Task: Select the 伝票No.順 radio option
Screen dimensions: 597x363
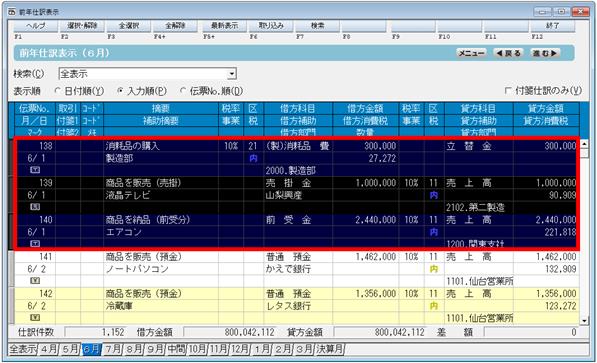Action: coord(183,91)
